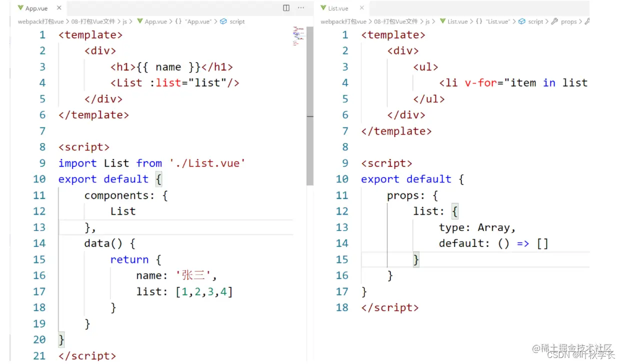Click the closing </ul> tag
Screen dimensions: 623x364
(429, 99)
